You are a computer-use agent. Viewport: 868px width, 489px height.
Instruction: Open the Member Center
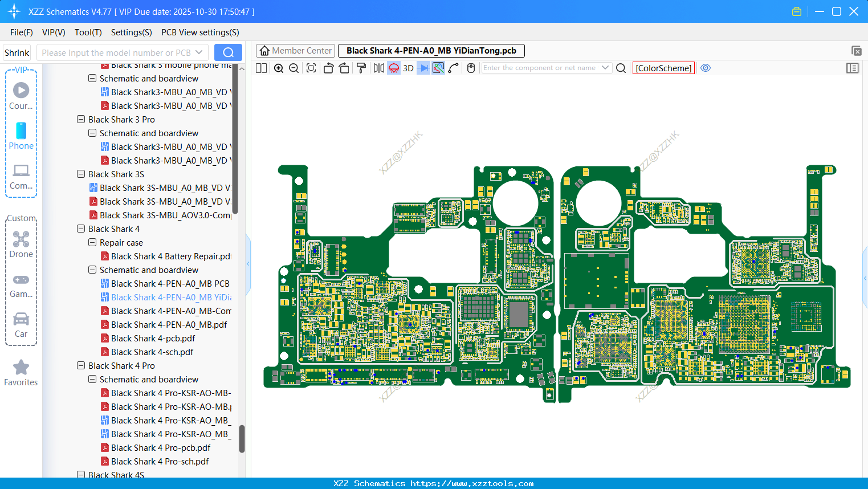295,50
